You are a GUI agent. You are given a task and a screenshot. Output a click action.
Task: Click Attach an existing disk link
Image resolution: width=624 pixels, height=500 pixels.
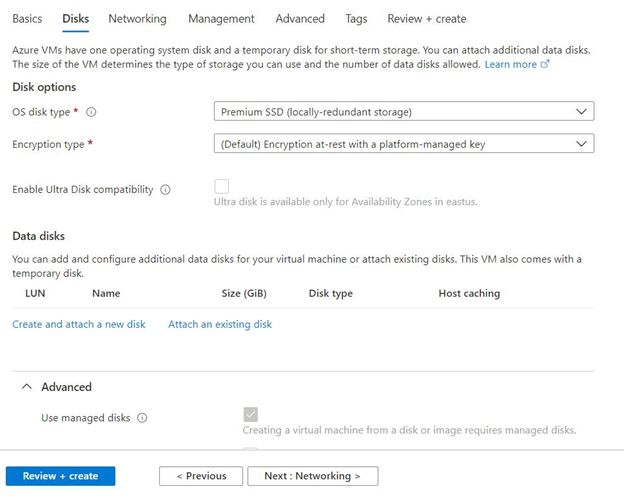click(x=220, y=324)
